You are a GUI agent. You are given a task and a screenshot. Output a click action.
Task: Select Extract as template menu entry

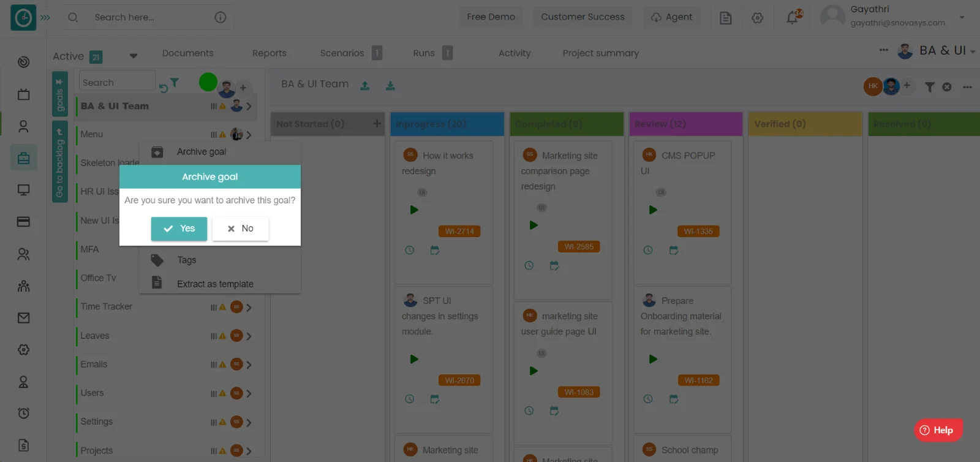click(x=215, y=284)
